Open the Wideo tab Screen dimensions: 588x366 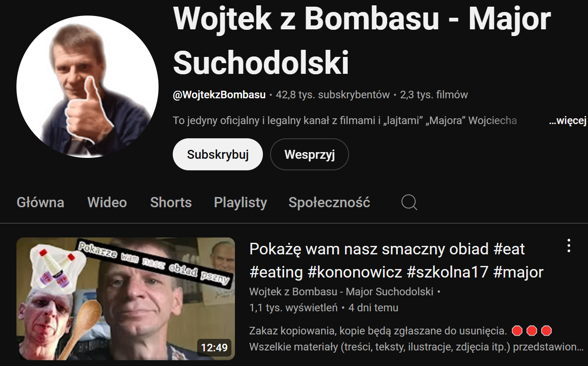click(107, 202)
